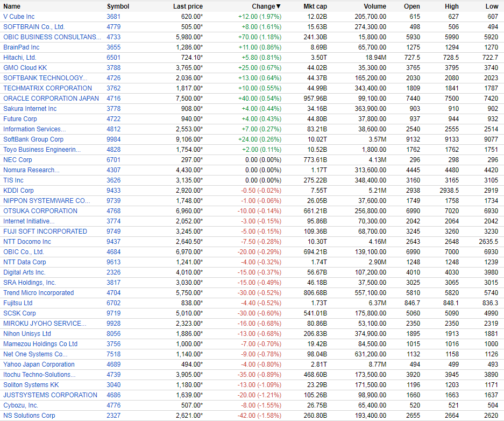Image resolution: width=504 pixels, height=421 pixels.
Task: Open the V Cube Inc stock link
Action: (x=19, y=17)
